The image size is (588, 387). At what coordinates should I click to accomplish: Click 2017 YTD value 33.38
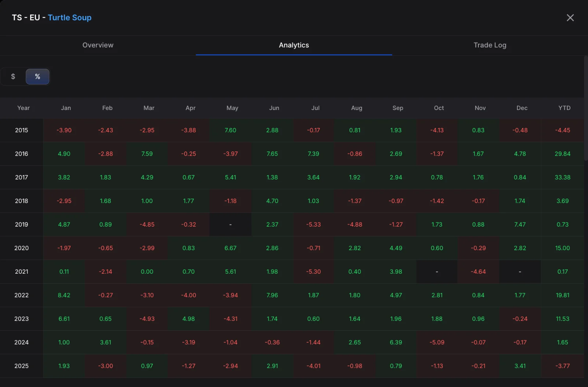(563, 177)
